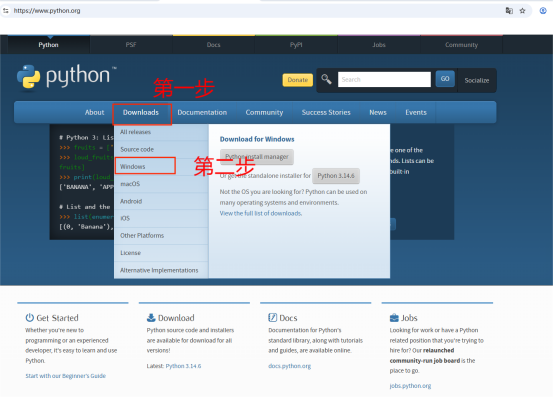
Task: Click the Get Started heading
Action: point(57,318)
